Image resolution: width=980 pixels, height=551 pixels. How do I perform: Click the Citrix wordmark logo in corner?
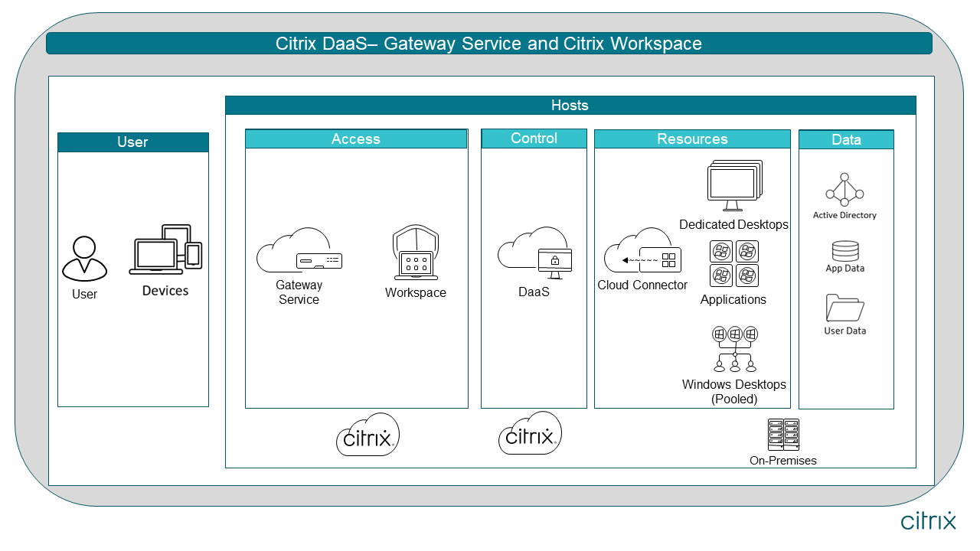[928, 520]
